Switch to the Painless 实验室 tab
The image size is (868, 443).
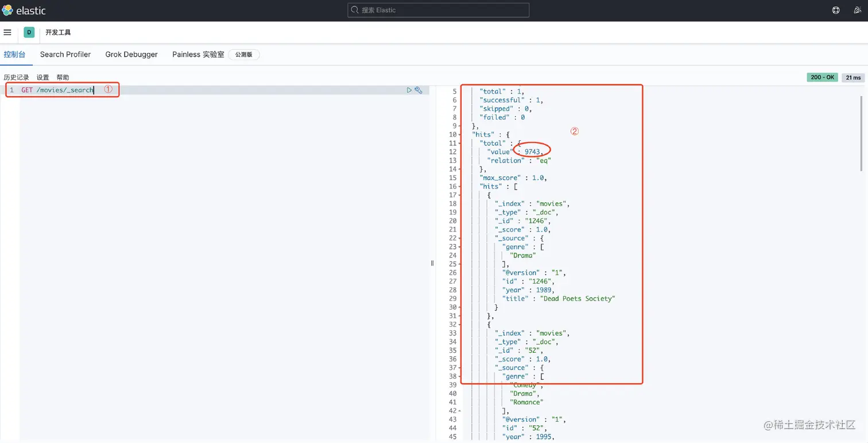click(198, 55)
